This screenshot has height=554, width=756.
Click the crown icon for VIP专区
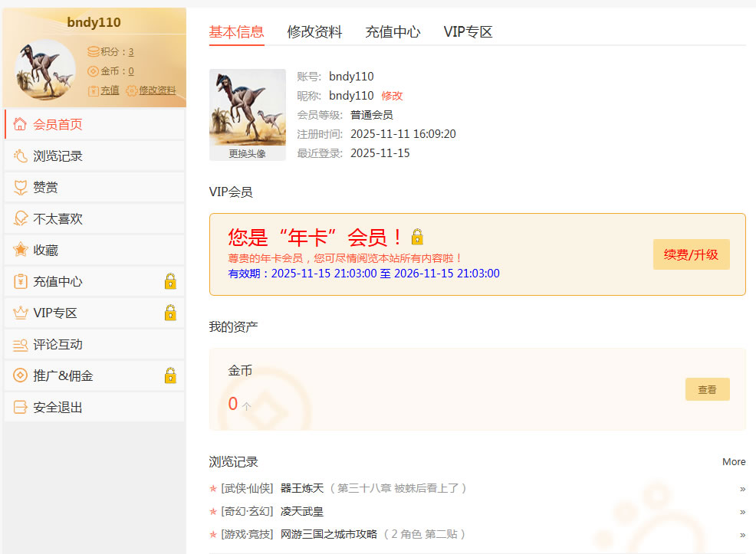20,313
